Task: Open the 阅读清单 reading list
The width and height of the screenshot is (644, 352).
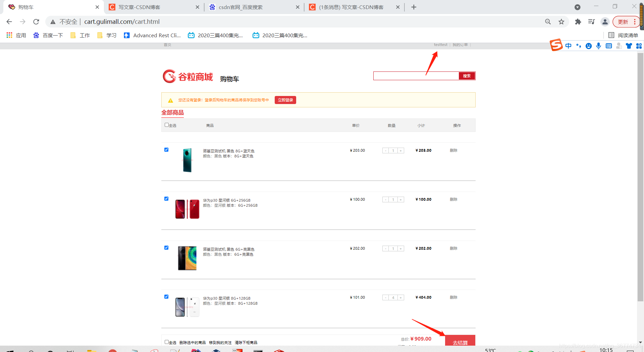Action: click(623, 35)
